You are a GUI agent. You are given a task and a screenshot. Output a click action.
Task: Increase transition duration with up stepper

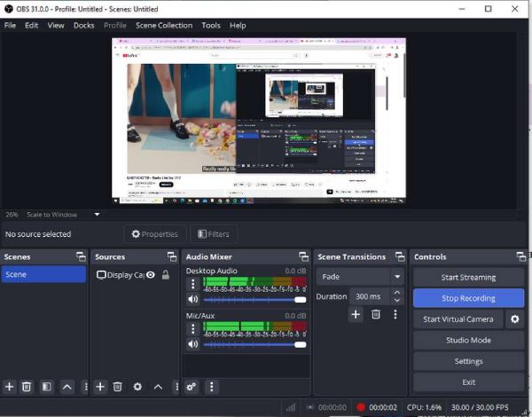pos(397,293)
